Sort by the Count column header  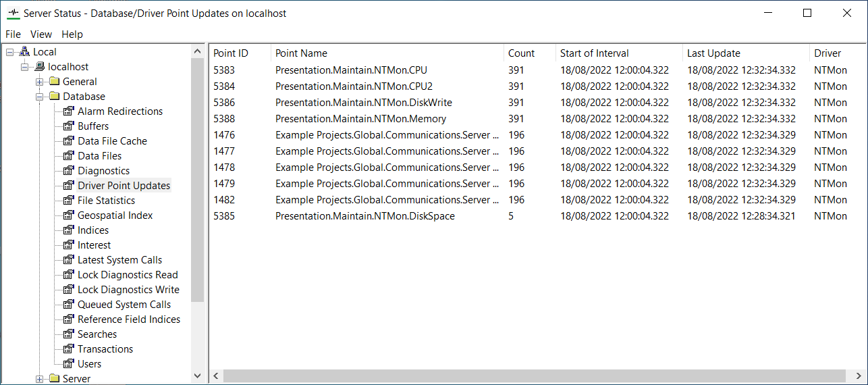pyautogui.click(x=521, y=53)
